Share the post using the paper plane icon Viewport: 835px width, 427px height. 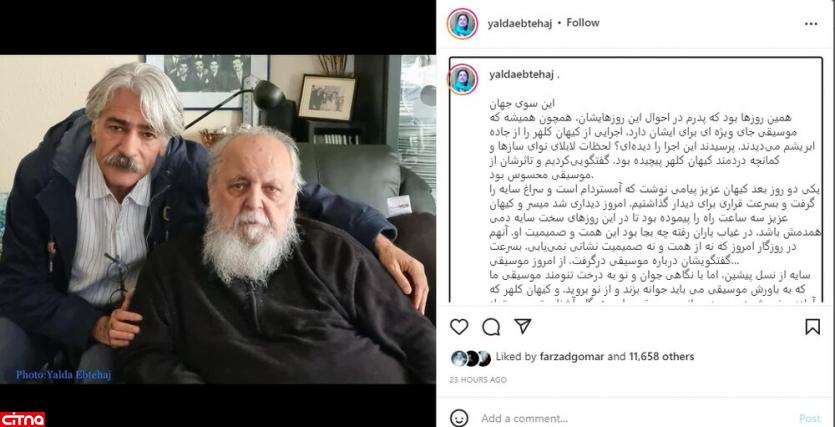pos(523,326)
